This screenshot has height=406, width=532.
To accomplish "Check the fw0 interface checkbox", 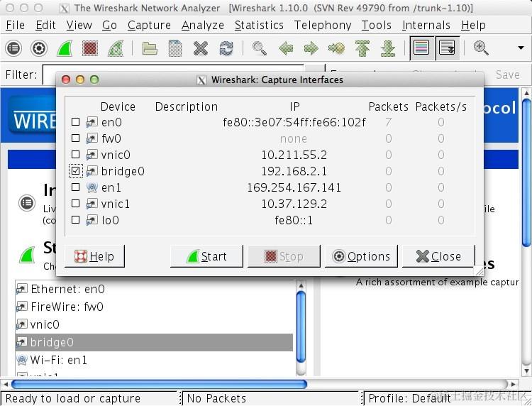I will [x=75, y=138].
